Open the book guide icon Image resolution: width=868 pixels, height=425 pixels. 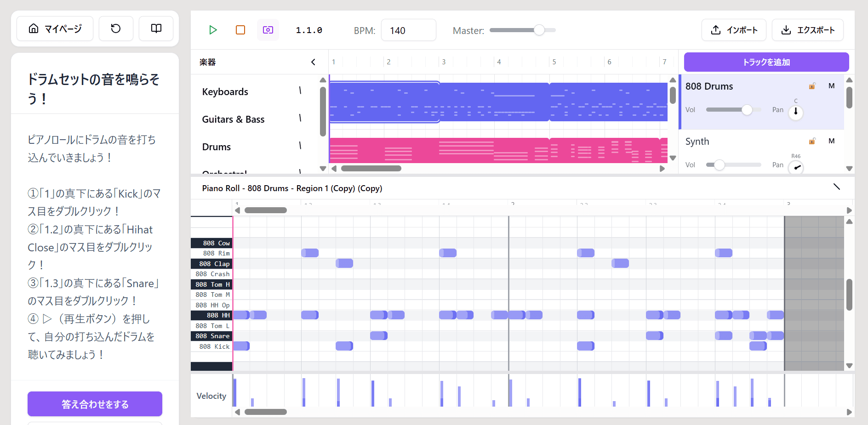click(156, 28)
